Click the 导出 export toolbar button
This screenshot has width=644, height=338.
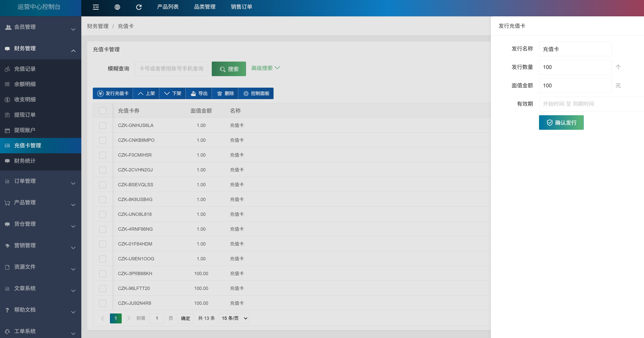click(x=199, y=94)
